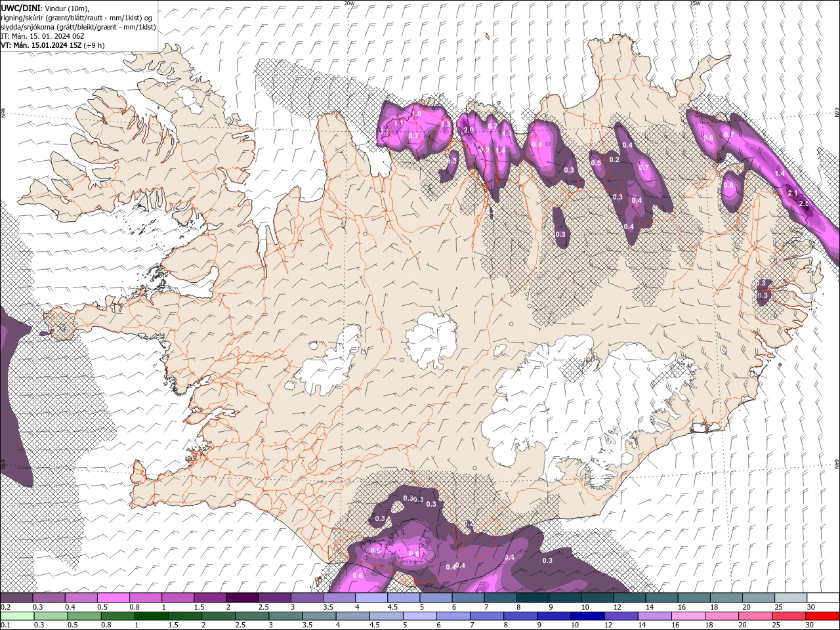The image size is (840, 630).
Task: Select bright pink upper-row swatch between 0.5 and 0.8
Action: pos(113,598)
